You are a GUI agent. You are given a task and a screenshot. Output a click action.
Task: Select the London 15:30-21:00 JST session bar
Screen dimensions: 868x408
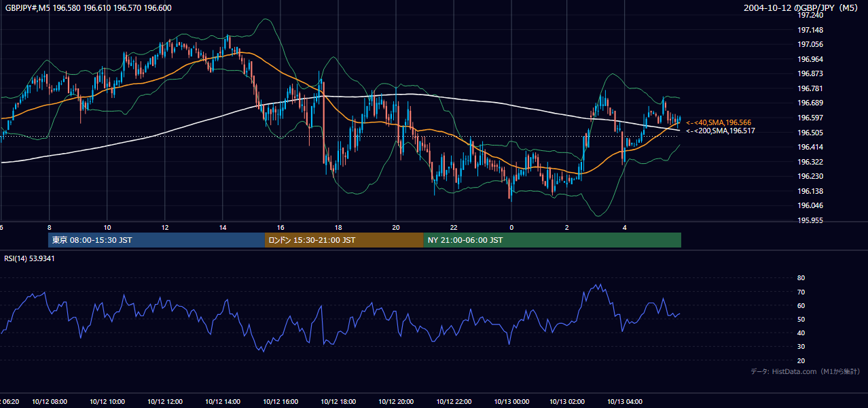click(344, 240)
